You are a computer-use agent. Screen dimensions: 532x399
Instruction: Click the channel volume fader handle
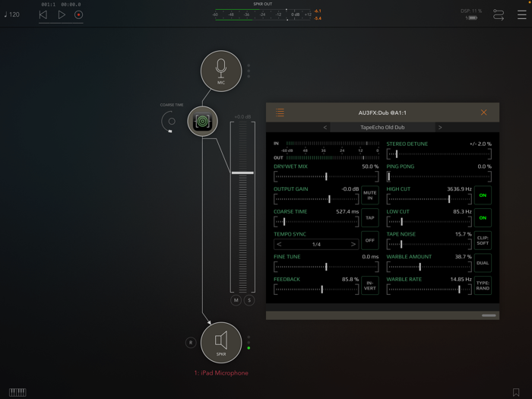click(x=242, y=173)
